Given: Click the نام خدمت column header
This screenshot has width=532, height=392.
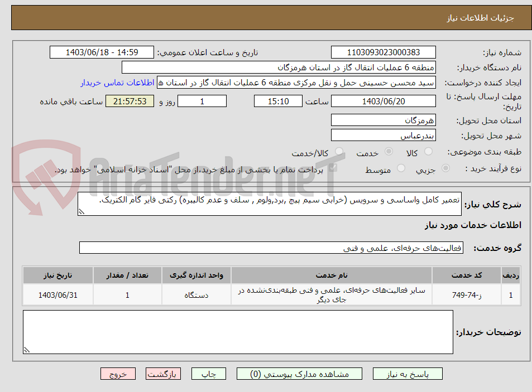Looking at the screenshot, I should 332,275.
